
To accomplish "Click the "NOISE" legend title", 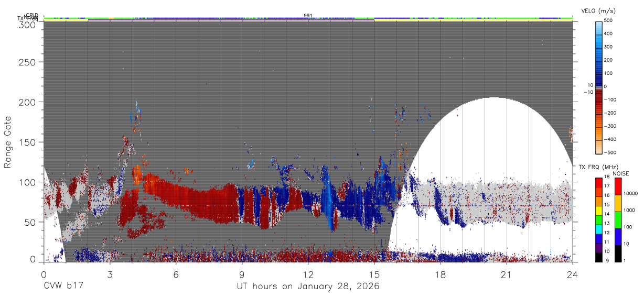I will pos(620,173).
